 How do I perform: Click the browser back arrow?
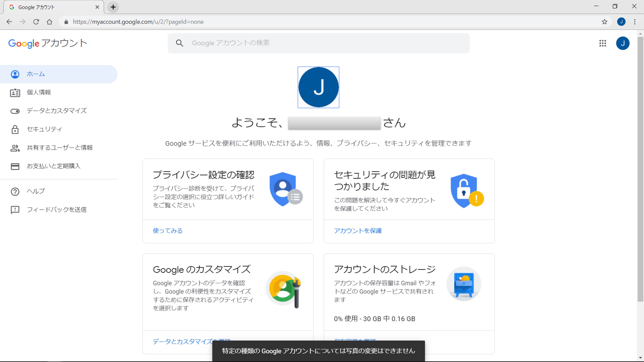point(9,22)
